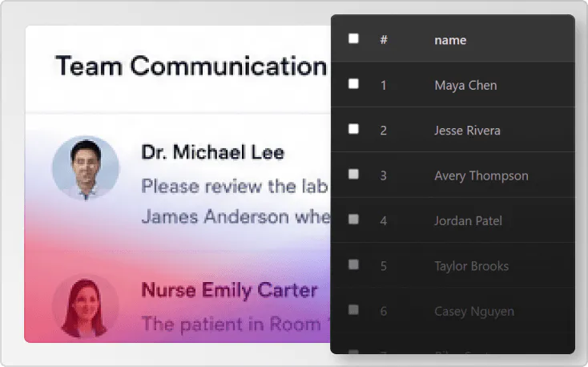Viewport: 588px width, 367px height.
Task: Select the name Maya Chen
Action: point(465,86)
